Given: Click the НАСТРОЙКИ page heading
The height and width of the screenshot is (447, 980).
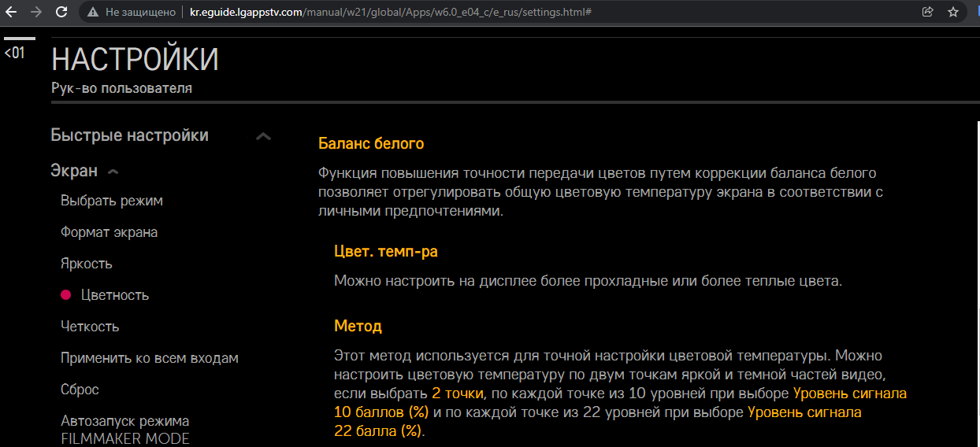Looking at the screenshot, I should (135, 60).
